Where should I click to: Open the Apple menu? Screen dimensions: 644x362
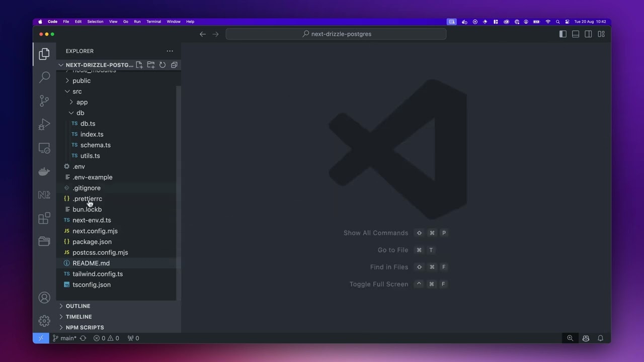coord(40,22)
